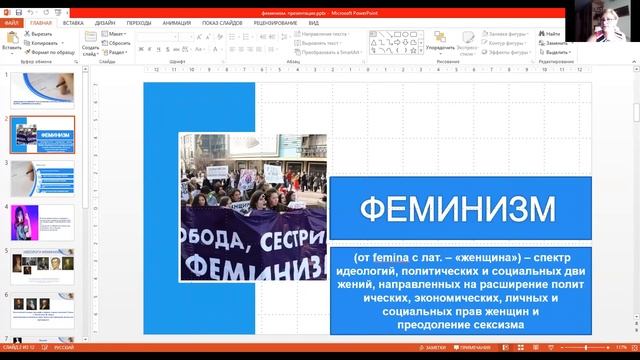Toggle Italic (К) formatting
This screenshot has height=360, width=640.
point(150,49)
